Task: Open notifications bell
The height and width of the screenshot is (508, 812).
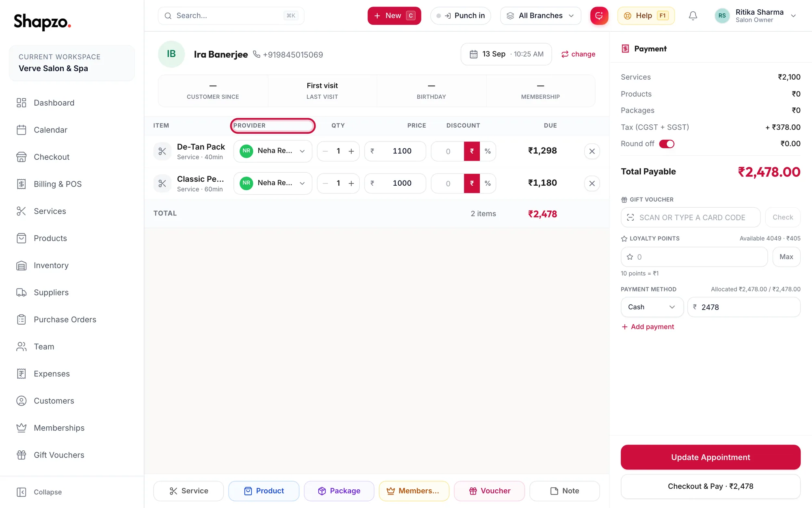Action: click(x=693, y=16)
